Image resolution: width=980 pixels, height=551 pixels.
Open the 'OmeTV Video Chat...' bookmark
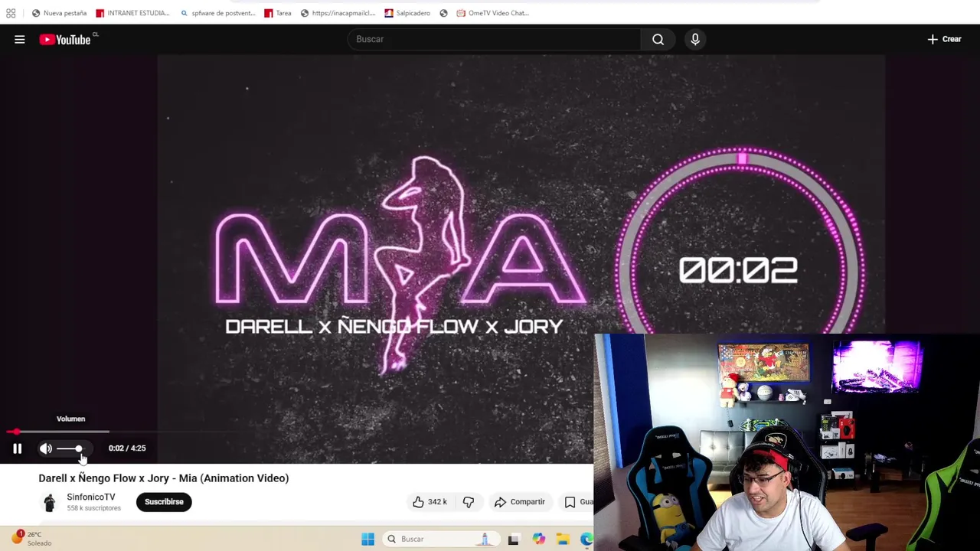click(493, 13)
